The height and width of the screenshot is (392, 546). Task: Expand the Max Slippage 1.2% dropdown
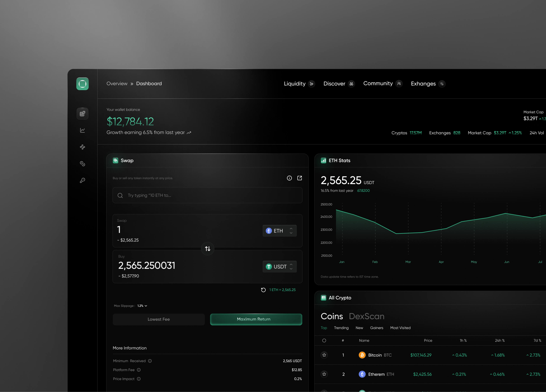pyautogui.click(x=142, y=306)
